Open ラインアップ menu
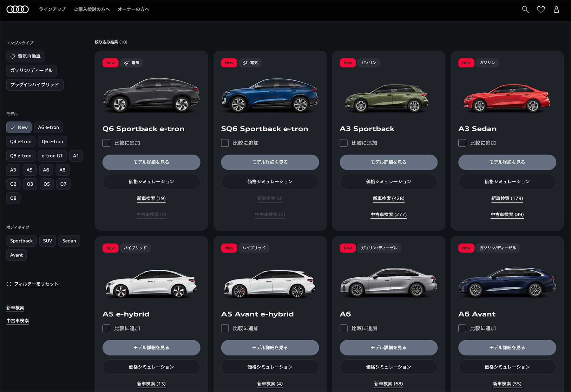571x392 pixels. point(52,9)
